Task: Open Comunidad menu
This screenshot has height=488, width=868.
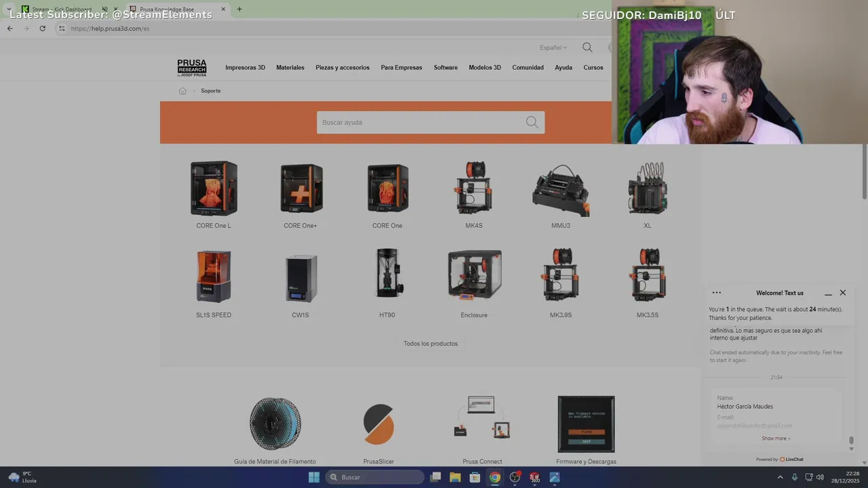Action: (528, 68)
